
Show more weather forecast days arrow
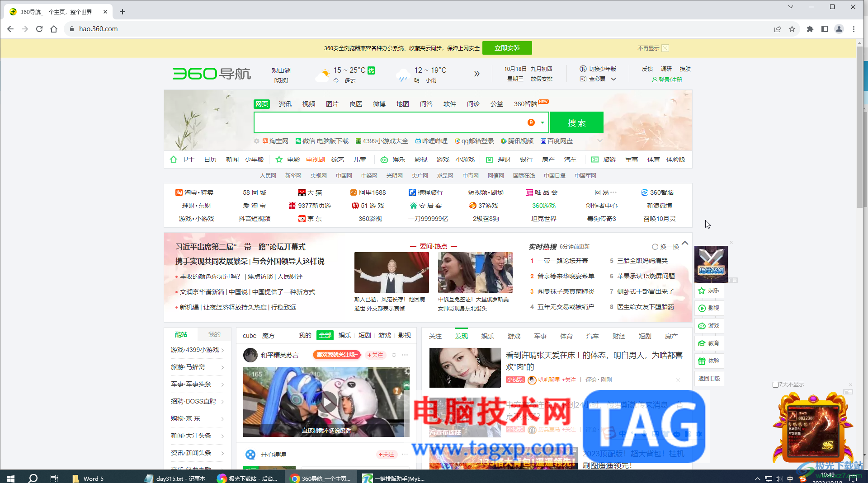point(476,74)
